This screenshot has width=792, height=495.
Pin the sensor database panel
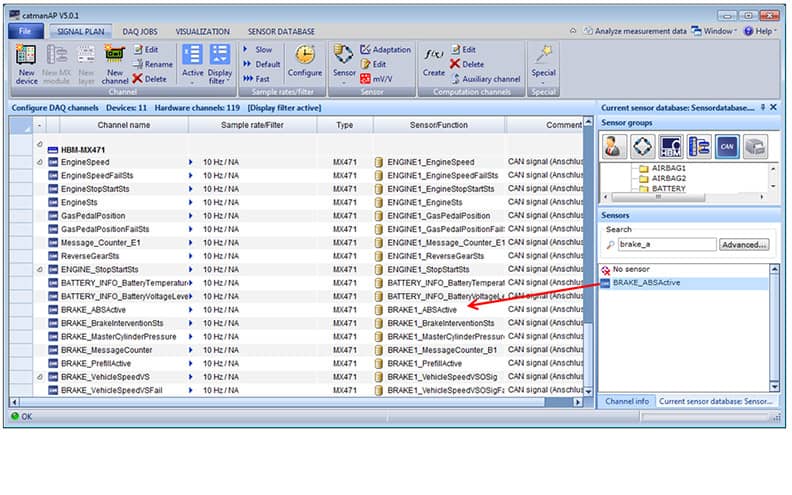763,107
